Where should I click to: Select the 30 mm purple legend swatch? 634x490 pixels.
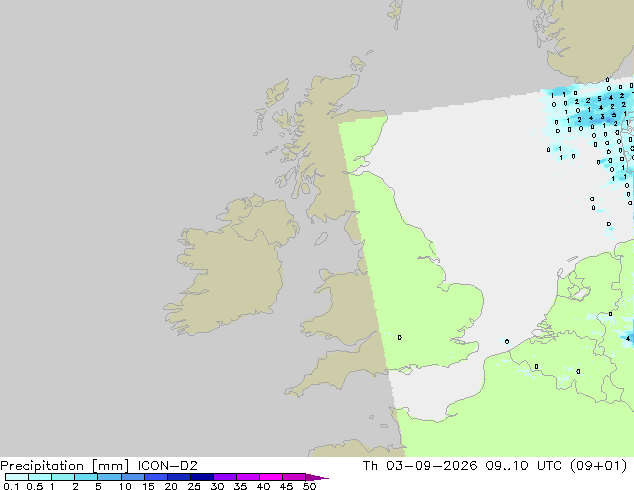[225, 477]
